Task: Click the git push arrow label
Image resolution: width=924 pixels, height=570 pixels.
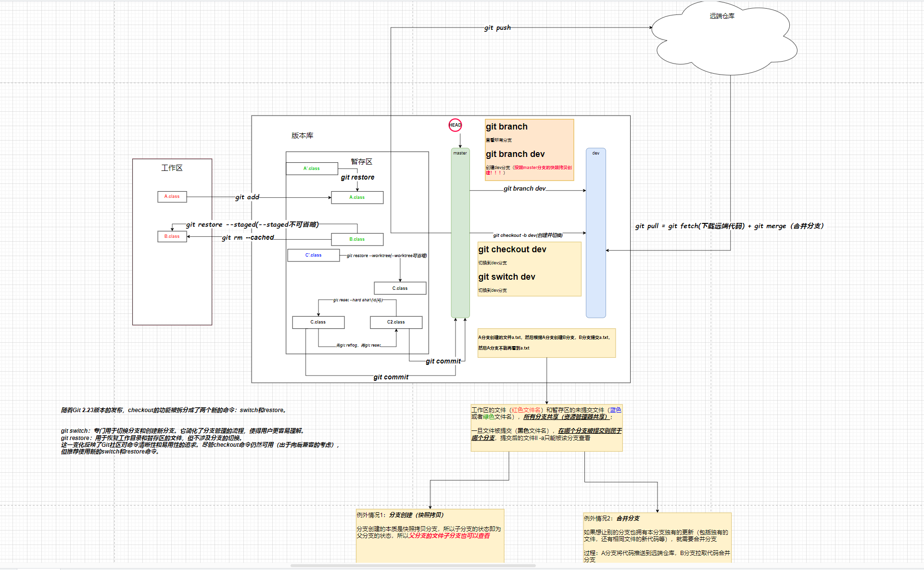Action: pyautogui.click(x=497, y=27)
